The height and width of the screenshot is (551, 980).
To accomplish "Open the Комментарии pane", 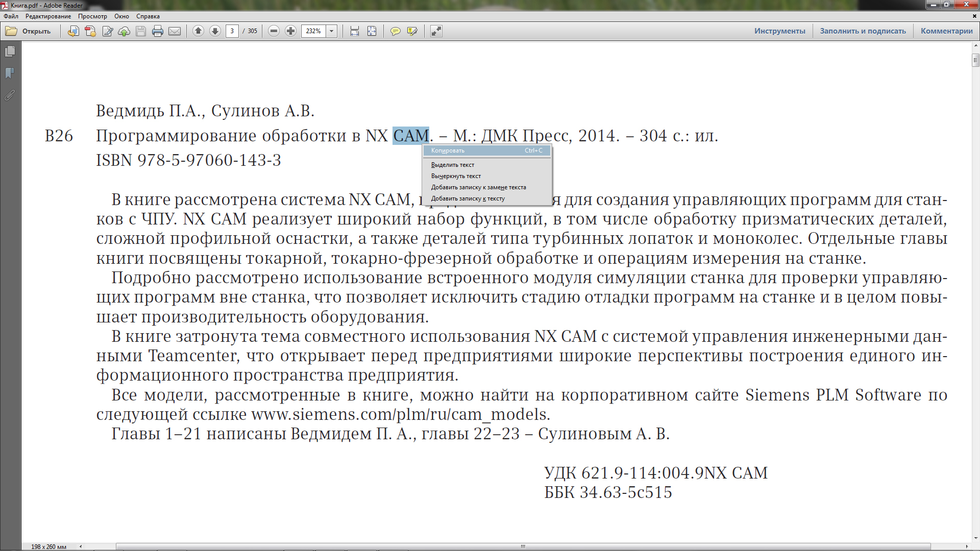I will (946, 31).
